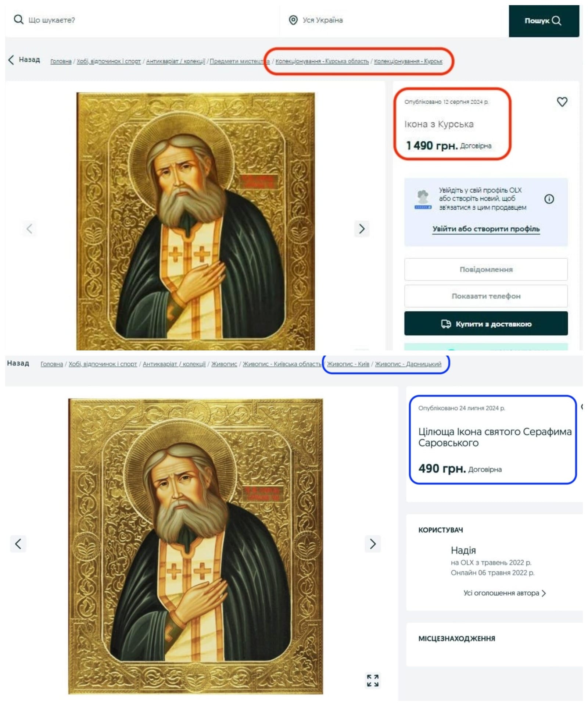Show next photo in bottom listing
This screenshot has height=706, width=588.
click(373, 543)
